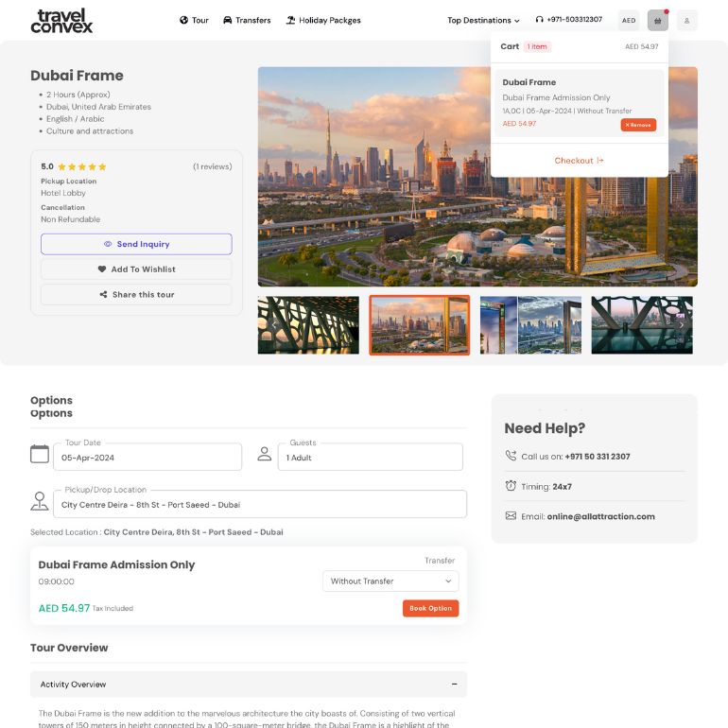728x728 pixels.
Task: Click the headset phone number in header
Action: click(569, 20)
